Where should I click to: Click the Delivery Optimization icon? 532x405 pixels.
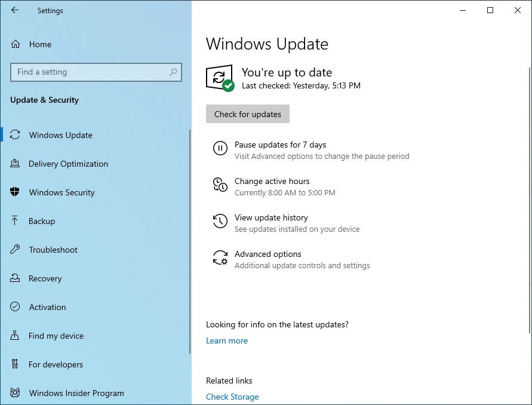tap(15, 164)
